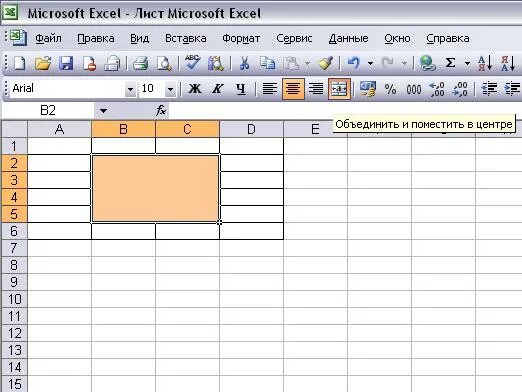Click the Redo arrow icon
The height and width of the screenshot is (392, 522).
[x=388, y=63]
